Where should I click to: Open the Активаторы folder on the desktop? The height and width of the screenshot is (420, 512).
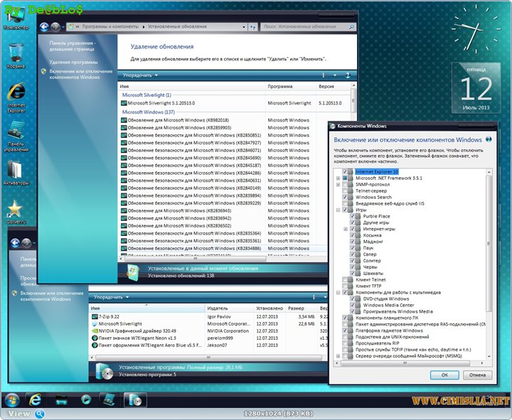click(15, 171)
